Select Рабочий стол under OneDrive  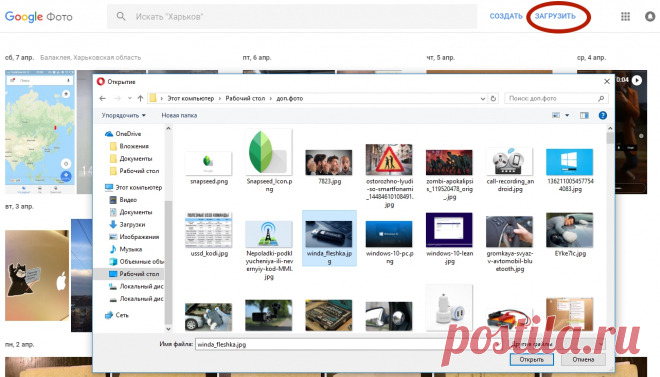tap(134, 171)
